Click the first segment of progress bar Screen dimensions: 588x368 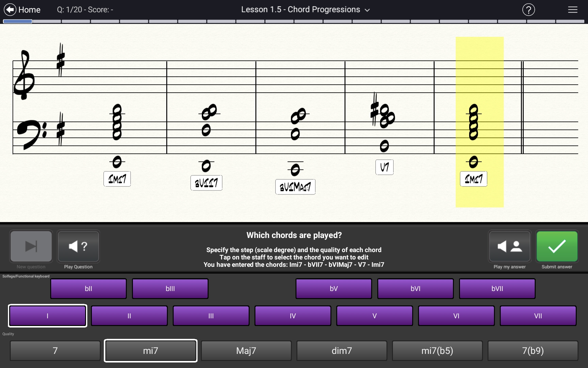pos(17,21)
